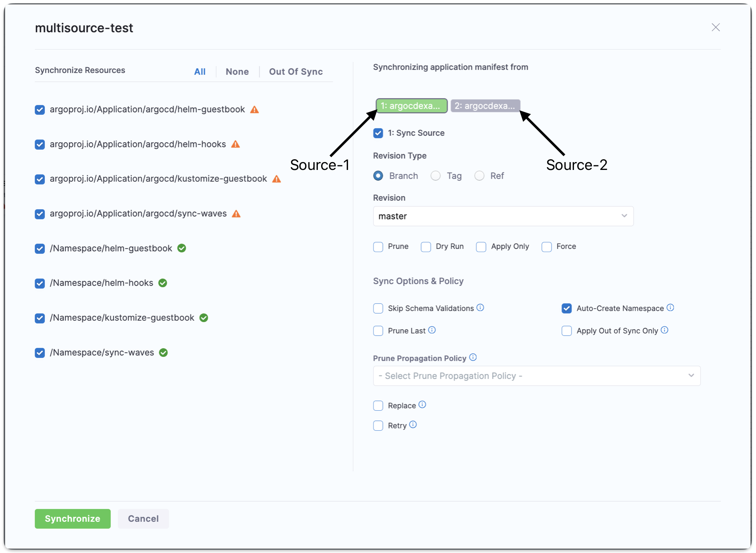The width and height of the screenshot is (756, 553).
Task: Click the warning icon next to kustomize-guestbook application
Action: coord(277,179)
